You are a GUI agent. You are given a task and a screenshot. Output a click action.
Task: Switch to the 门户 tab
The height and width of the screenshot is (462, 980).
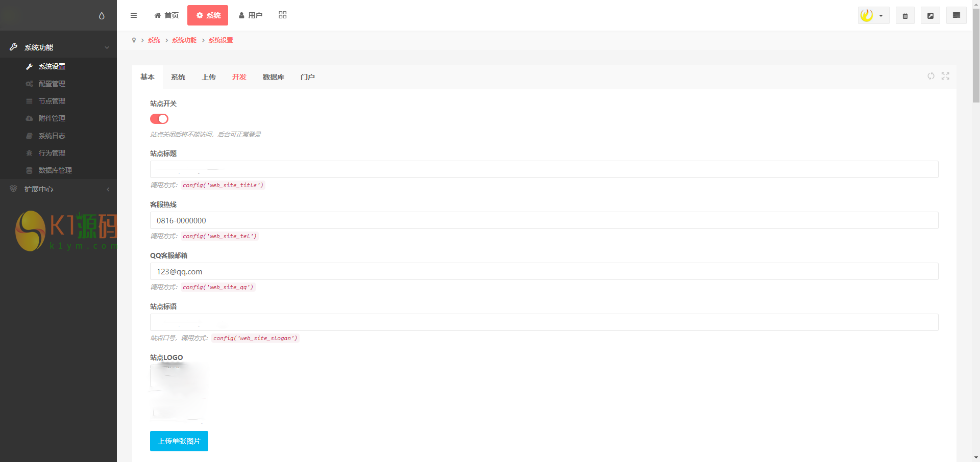coord(307,77)
